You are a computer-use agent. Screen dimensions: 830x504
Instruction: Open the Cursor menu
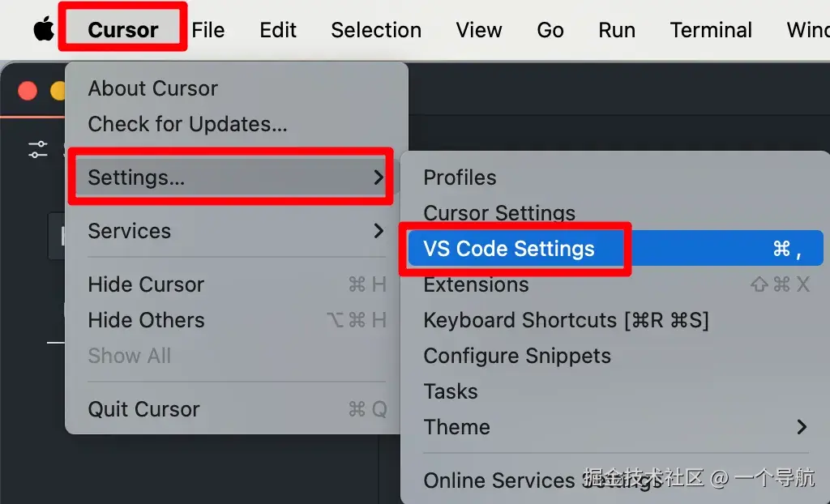click(122, 30)
